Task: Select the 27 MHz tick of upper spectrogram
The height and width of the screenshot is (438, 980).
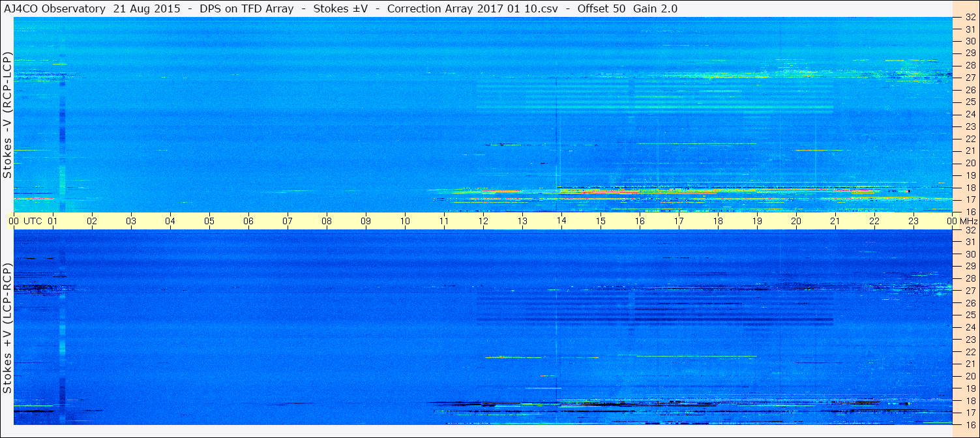Action: click(970, 78)
